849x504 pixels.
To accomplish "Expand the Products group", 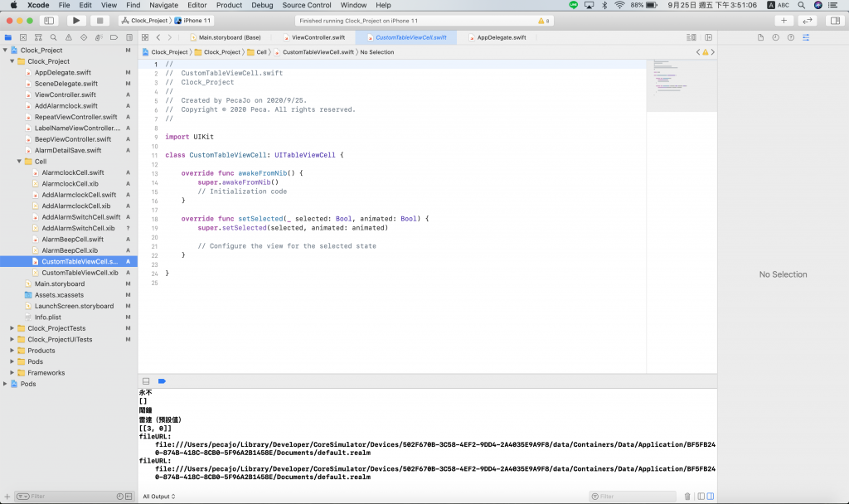I will click(x=12, y=351).
